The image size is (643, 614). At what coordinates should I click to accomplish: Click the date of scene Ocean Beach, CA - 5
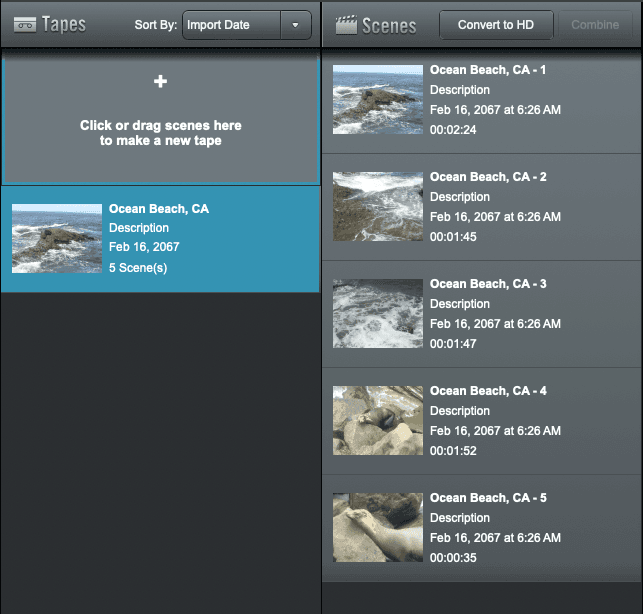coord(495,538)
